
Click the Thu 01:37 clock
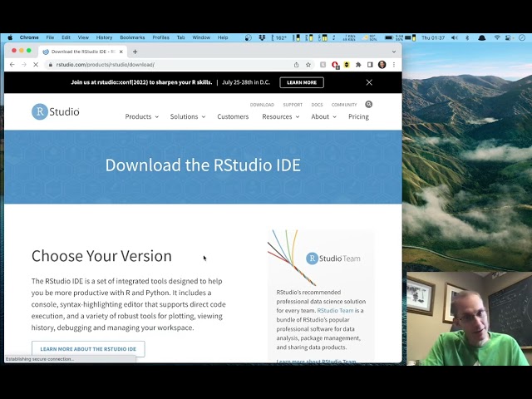pyautogui.click(x=433, y=37)
